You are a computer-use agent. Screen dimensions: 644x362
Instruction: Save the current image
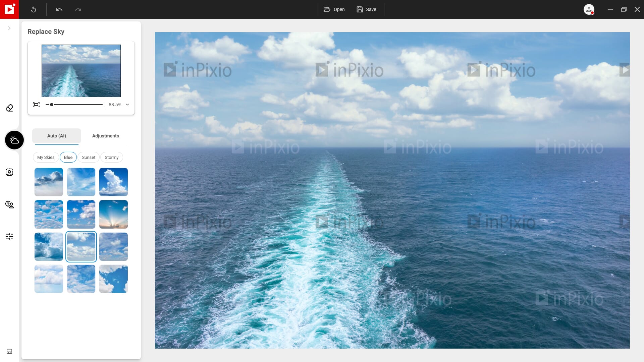[366, 9]
